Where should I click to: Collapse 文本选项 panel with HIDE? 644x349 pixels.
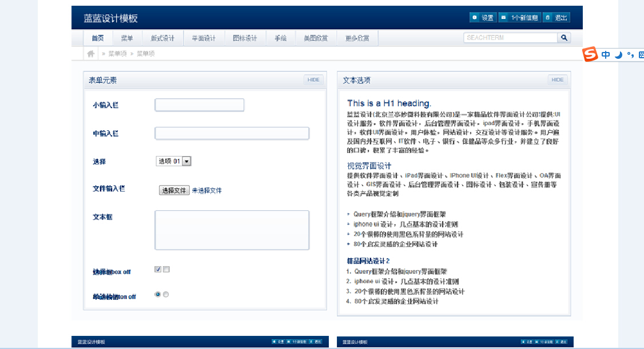point(557,80)
